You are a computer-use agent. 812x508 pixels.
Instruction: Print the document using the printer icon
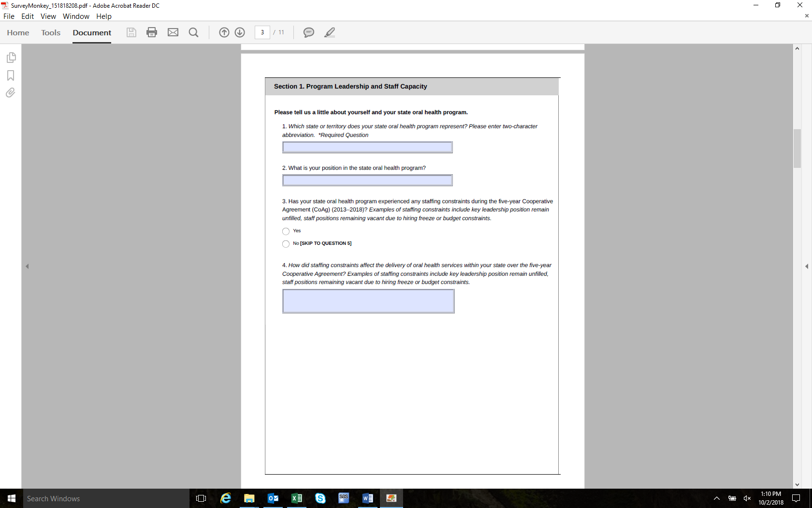click(152, 32)
